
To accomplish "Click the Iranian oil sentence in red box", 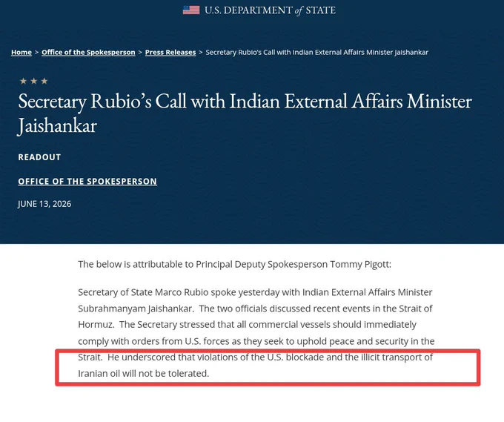I will click(256, 366).
